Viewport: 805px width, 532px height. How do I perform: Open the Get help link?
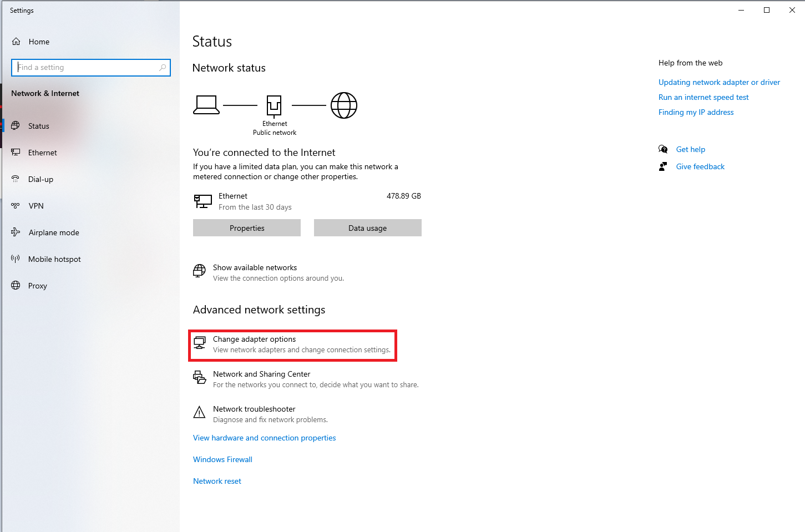(x=691, y=149)
